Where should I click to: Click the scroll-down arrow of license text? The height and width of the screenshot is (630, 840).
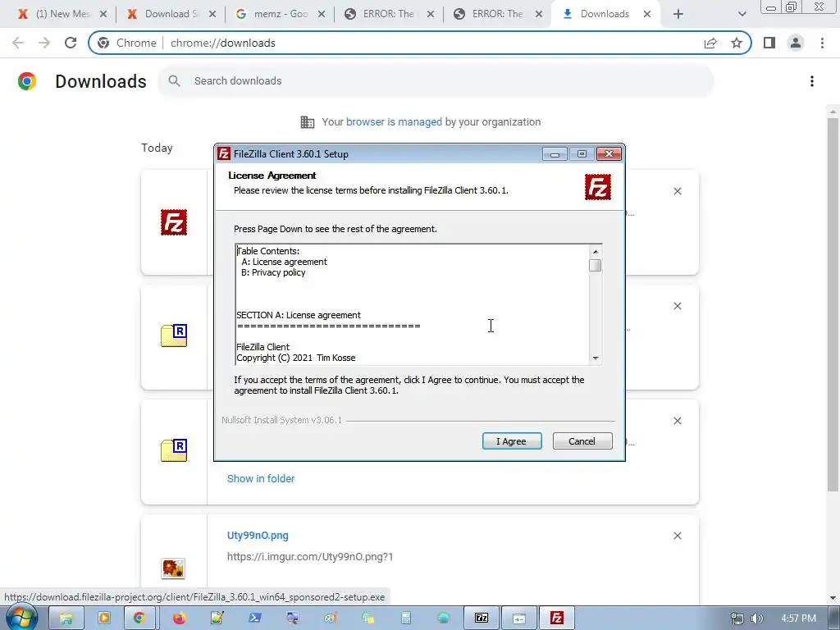[596, 358]
